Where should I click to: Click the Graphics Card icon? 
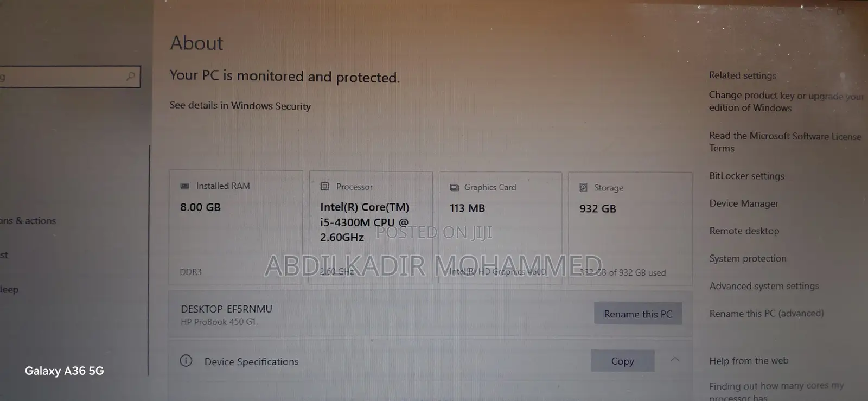454,187
